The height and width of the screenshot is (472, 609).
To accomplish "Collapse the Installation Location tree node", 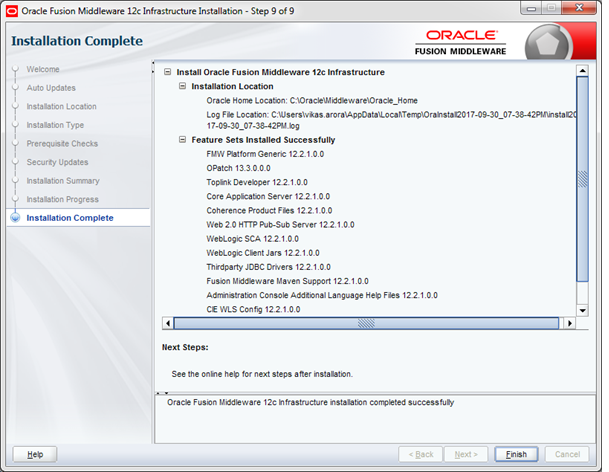I will click(182, 86).
